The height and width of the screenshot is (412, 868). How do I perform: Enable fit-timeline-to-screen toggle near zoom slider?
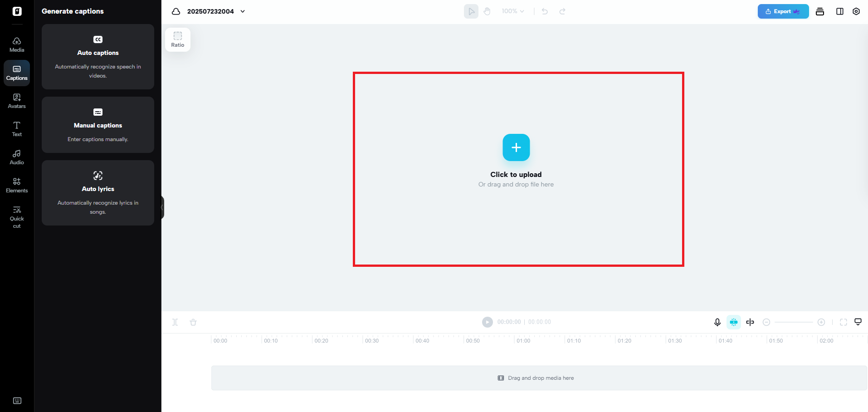[x=844, y=322]
